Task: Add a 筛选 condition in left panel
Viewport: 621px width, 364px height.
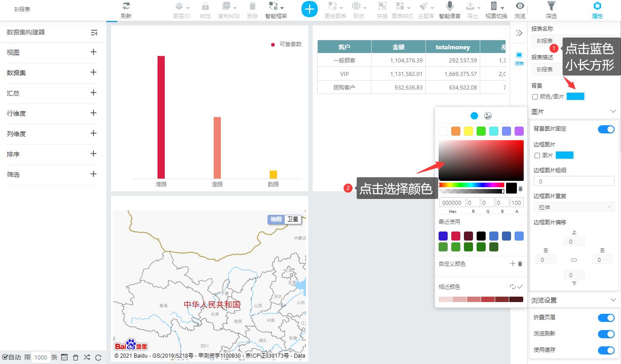Action: pyautogui.click(x=93, y=174)
